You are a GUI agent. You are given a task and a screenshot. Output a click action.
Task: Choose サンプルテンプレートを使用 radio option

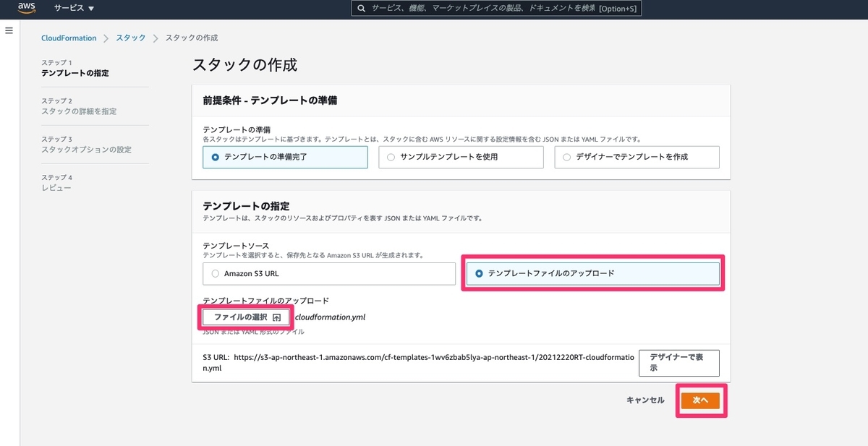pos(461,157)
